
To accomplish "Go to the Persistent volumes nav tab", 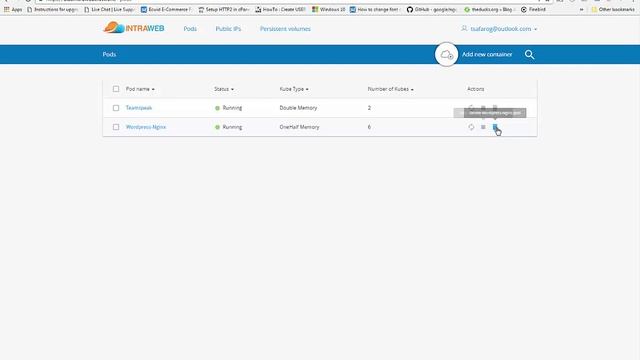I will point(285,29).
